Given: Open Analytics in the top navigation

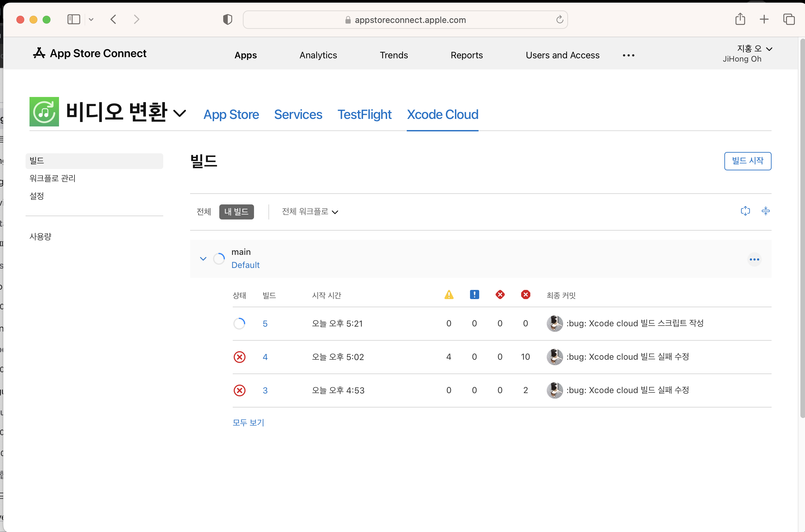Looking at the screenshot, I should 318,55.
